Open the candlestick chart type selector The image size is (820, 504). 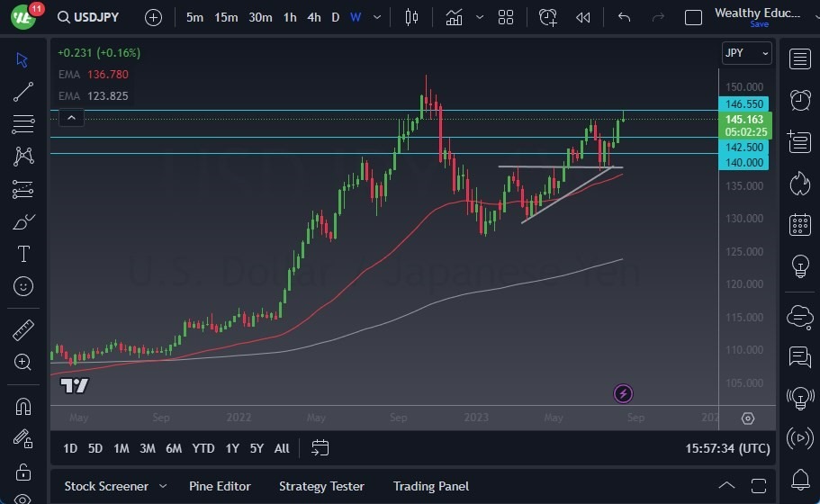point(411,17)
